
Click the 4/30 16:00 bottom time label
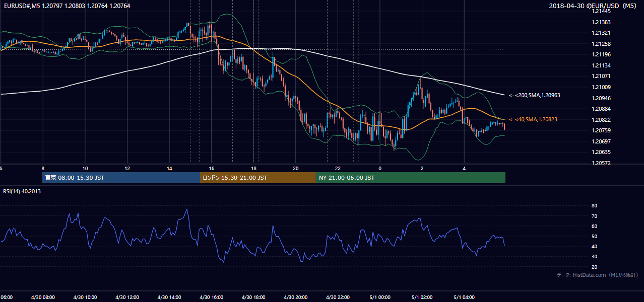[211, 297]
